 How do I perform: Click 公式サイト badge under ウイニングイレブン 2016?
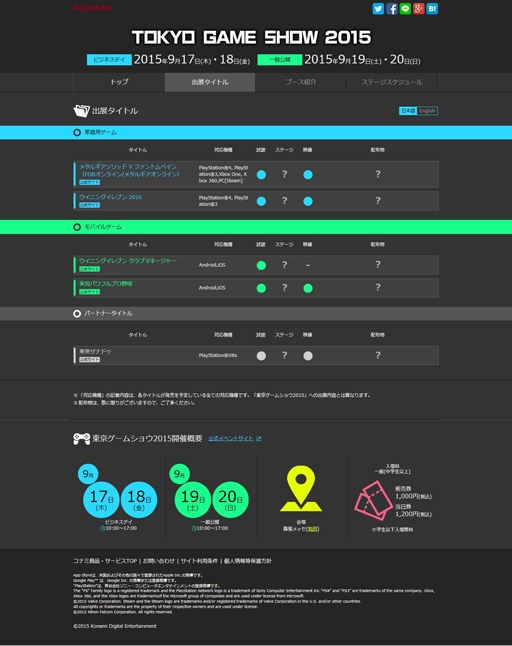(x=89, y=205)
